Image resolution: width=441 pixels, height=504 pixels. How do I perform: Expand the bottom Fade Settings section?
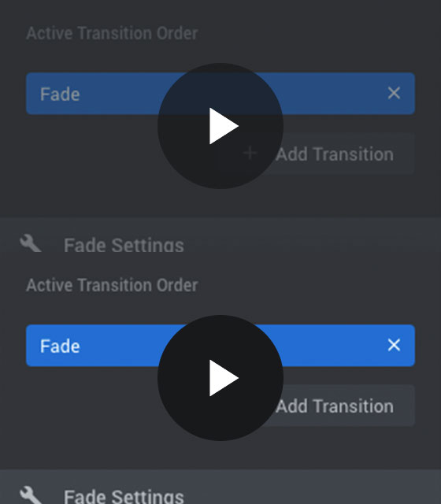click(x=220, y=487)
